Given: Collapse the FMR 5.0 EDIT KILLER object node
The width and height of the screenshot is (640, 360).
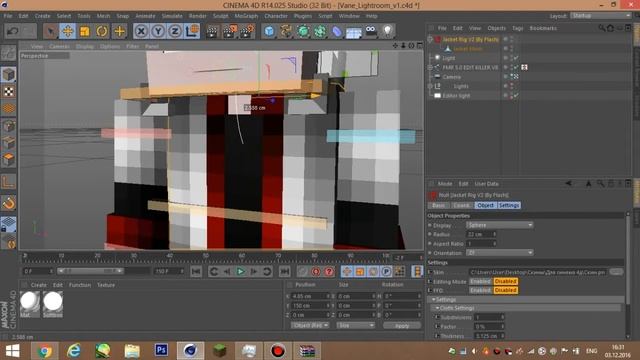Looking at the screenshot, I should [x=430, y=67].
